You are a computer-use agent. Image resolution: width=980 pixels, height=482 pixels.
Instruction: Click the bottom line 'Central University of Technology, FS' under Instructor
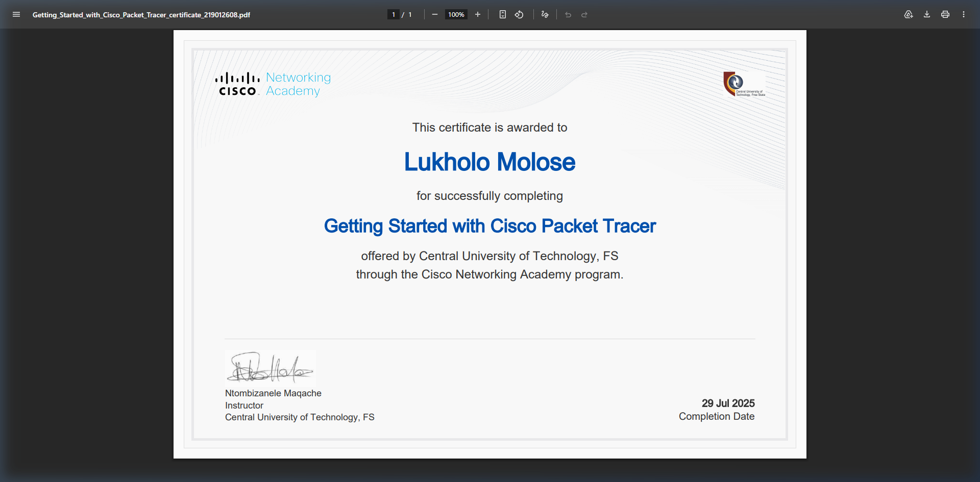point(300,417)
